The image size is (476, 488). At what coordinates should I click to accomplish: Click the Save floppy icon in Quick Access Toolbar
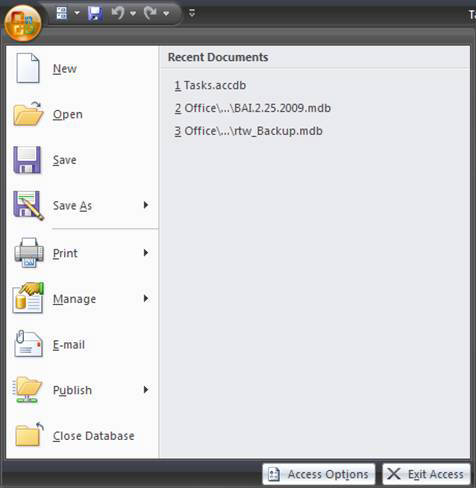[x=95, y=14]
